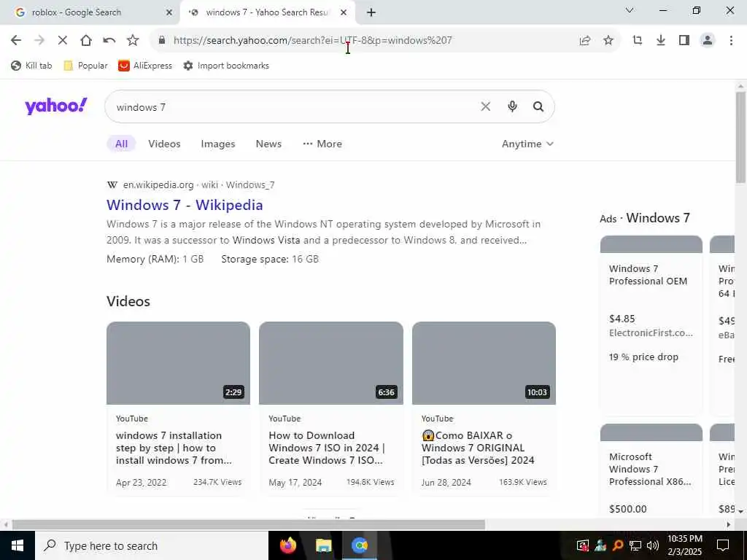Click the Kill tab bookmark
The image size is (747, 560).
pyautogui.click(x=31, y=66)
